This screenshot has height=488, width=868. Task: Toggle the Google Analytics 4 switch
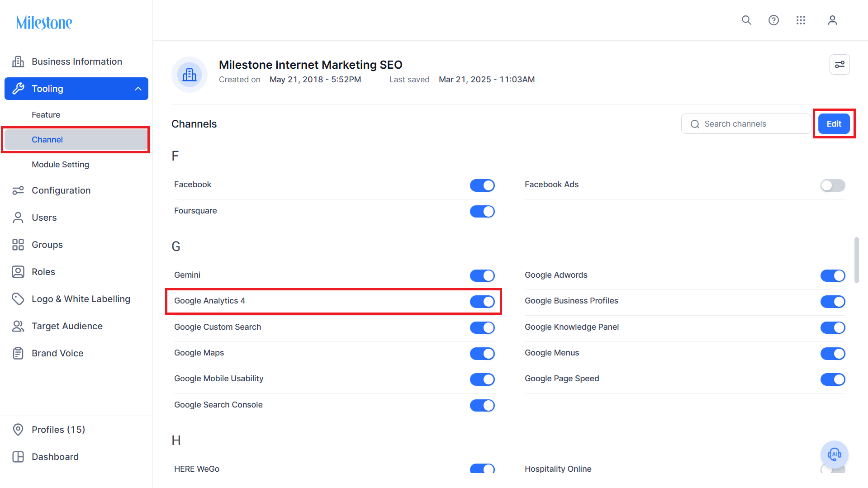pyautogui.click(x=482, y=301)
